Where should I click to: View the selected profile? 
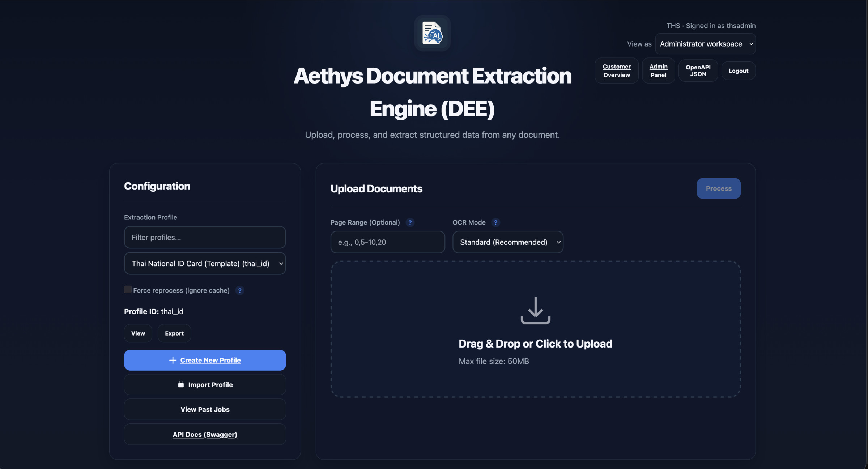pos(138,333)
